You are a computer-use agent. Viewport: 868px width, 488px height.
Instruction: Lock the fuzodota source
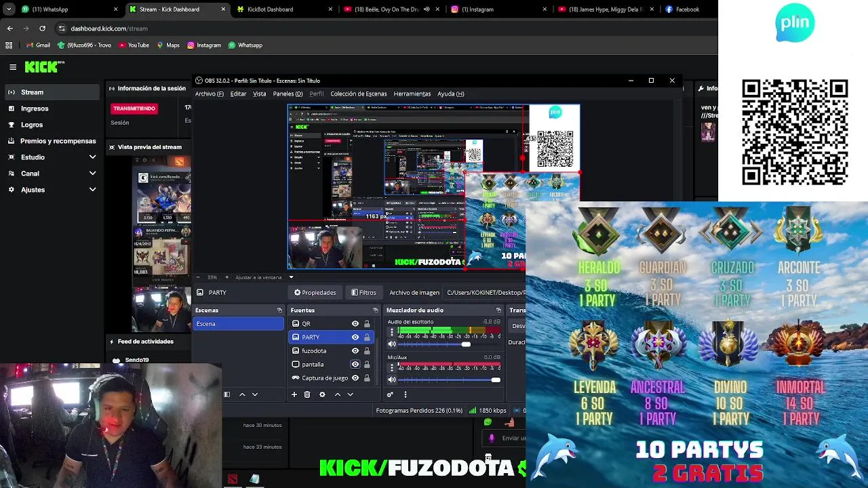click(367, 351)
